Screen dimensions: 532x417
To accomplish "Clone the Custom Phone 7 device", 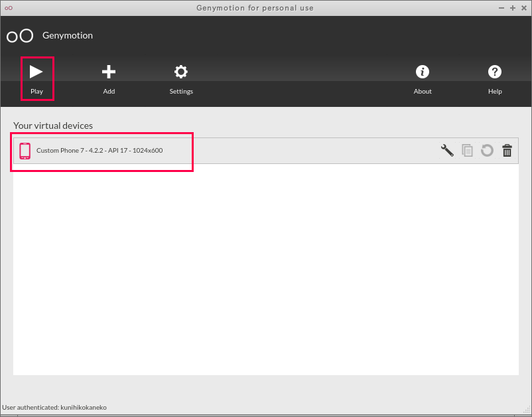I will point(467,151).
